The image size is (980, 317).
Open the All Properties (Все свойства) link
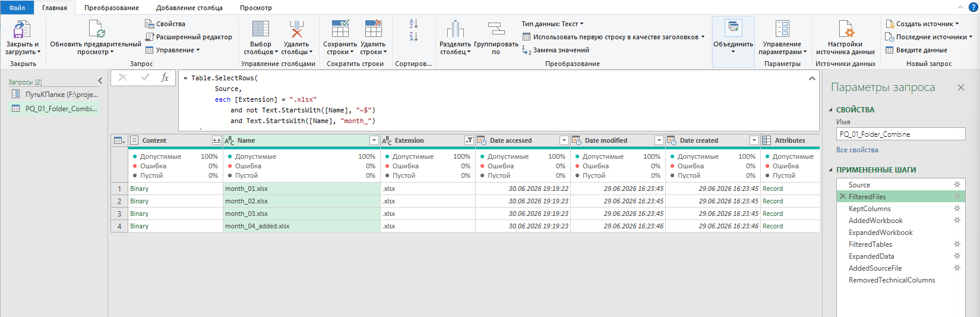click(857, 150)
